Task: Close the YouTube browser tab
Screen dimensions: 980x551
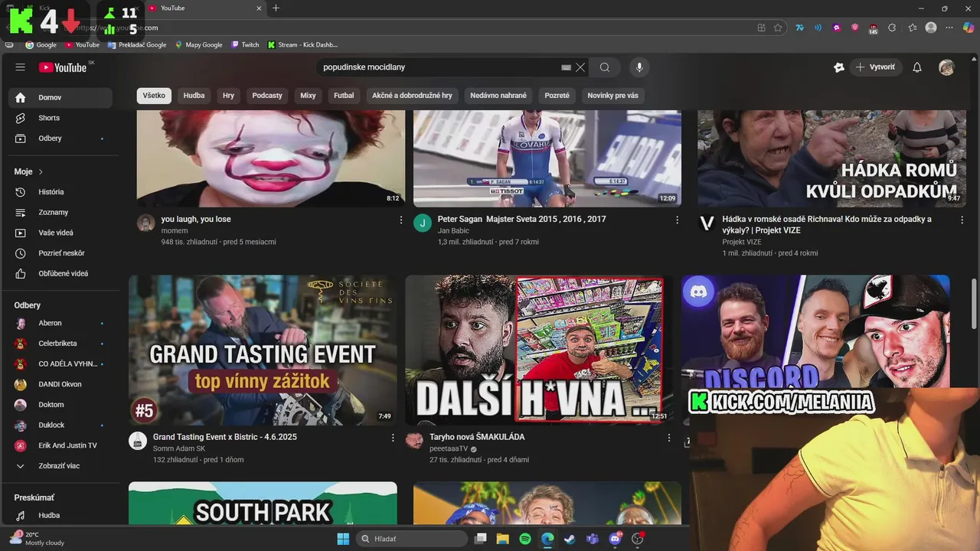Action: pos(259,8)
